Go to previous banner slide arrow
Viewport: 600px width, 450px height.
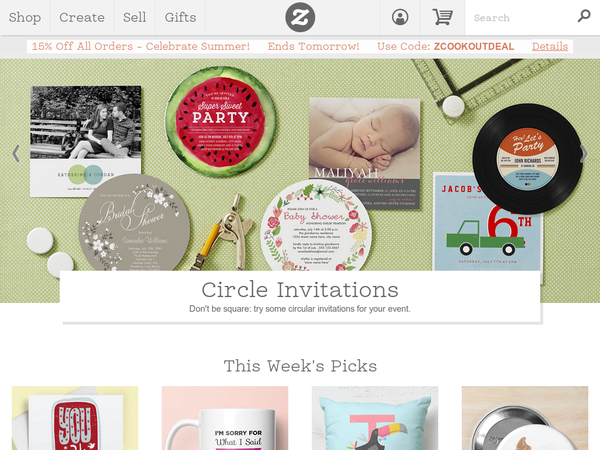point(16,153)
